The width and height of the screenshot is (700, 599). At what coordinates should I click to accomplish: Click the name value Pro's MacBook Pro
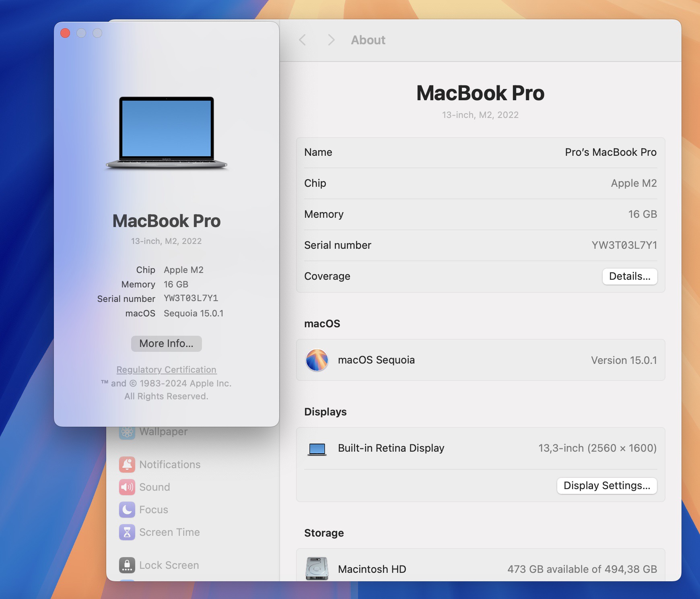pos(611,152)
